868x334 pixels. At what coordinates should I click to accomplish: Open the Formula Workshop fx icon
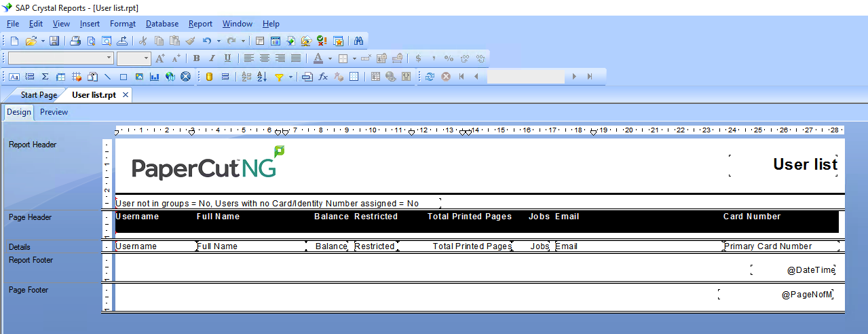323,77
